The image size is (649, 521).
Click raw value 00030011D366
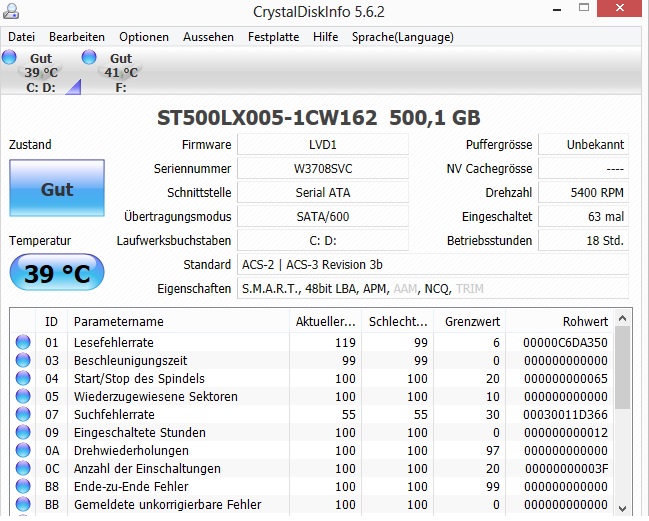(x=565, y=414)
